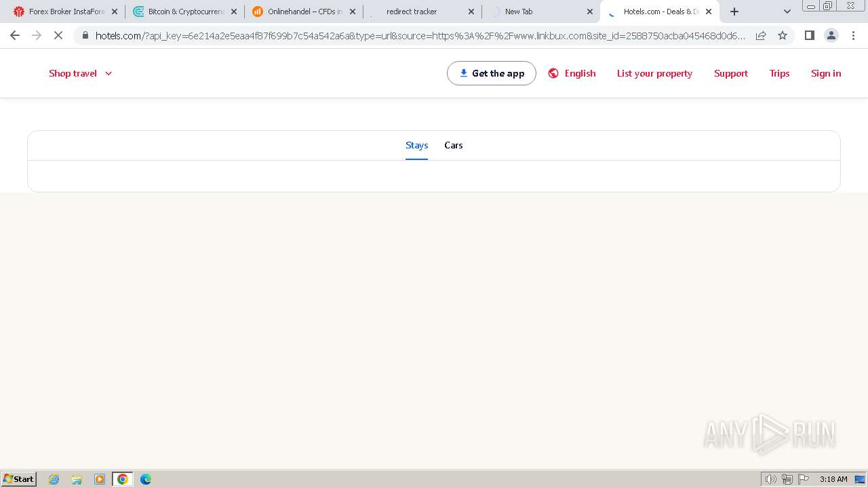Close the New Tab tab

coord(590,12)
